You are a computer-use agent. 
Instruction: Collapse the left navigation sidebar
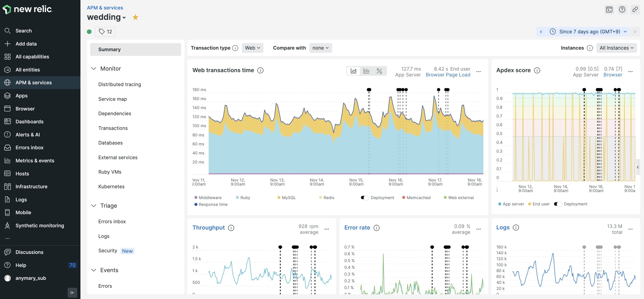tap(72, 292)
